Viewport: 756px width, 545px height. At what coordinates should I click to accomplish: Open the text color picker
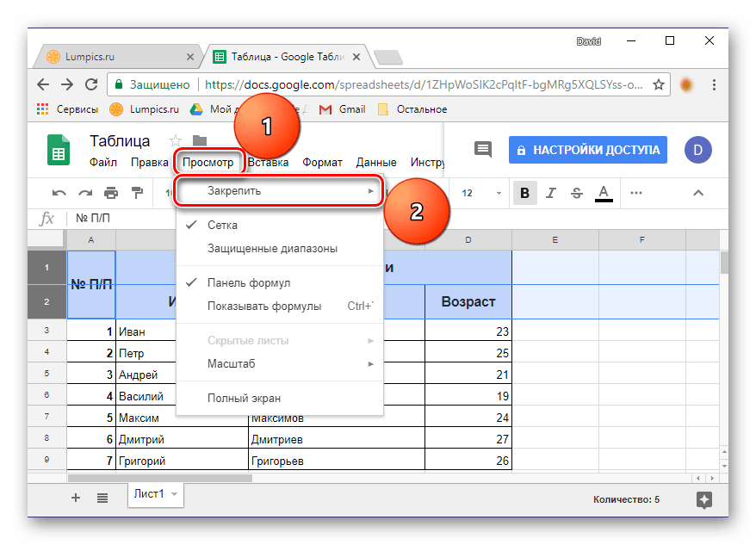pos(604,193)
